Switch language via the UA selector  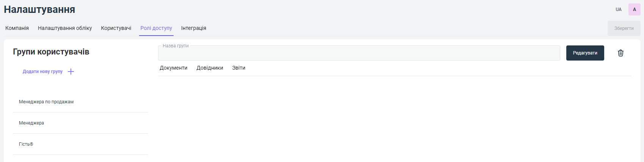[x=619, y=9]
